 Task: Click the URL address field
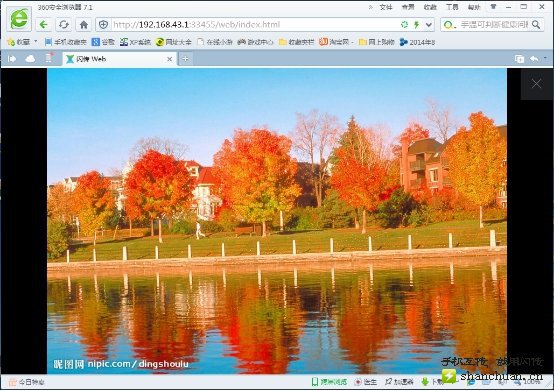254,24
